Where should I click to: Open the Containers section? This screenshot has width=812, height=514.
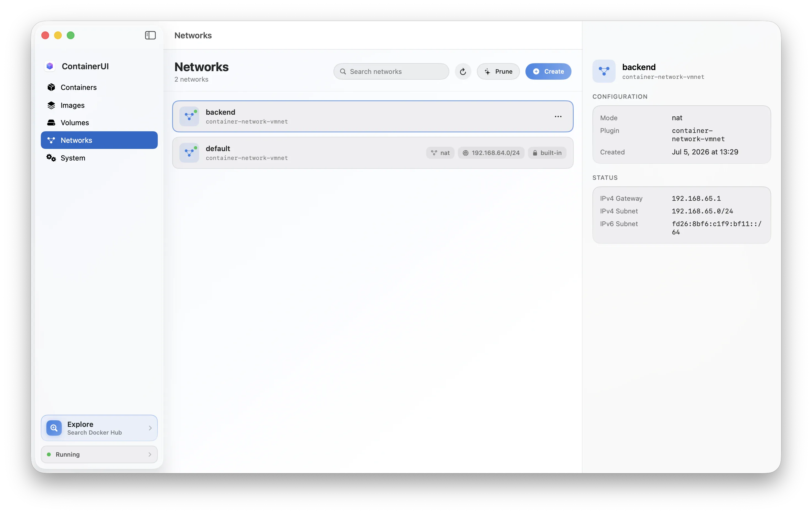99,87
